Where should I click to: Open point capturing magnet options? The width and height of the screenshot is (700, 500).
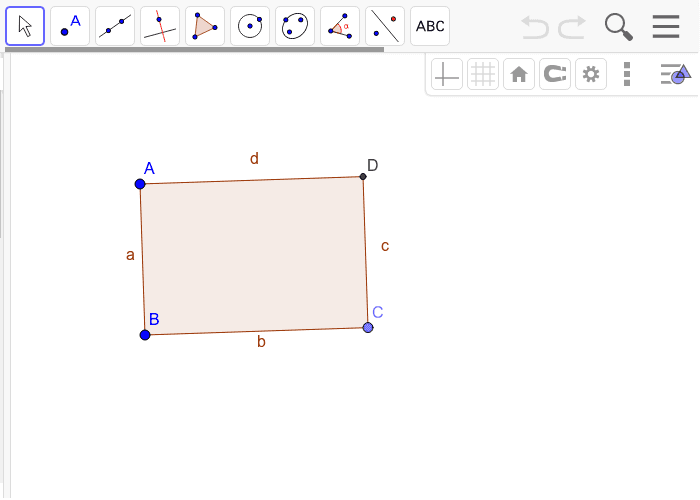(x=555, y=74)
